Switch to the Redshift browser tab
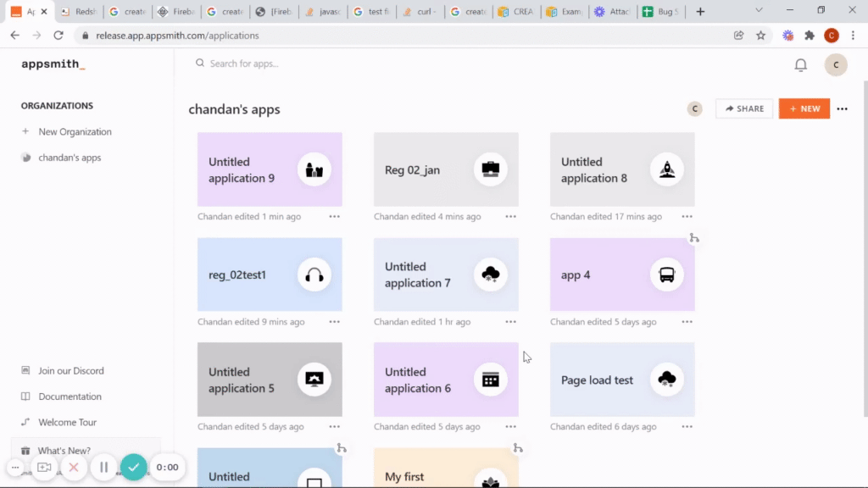The height and width of the screenshot is (488, 868). coord(79,11)
